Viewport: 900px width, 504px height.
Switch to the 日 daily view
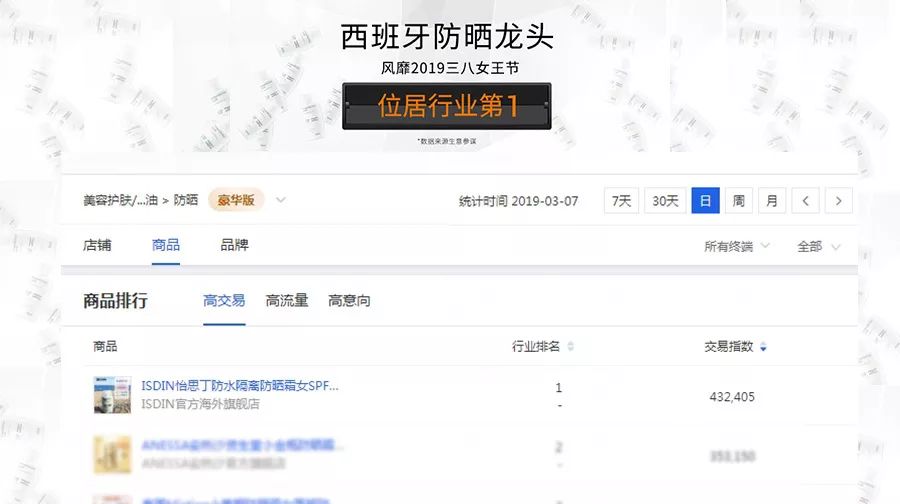(x=705, y=201)
